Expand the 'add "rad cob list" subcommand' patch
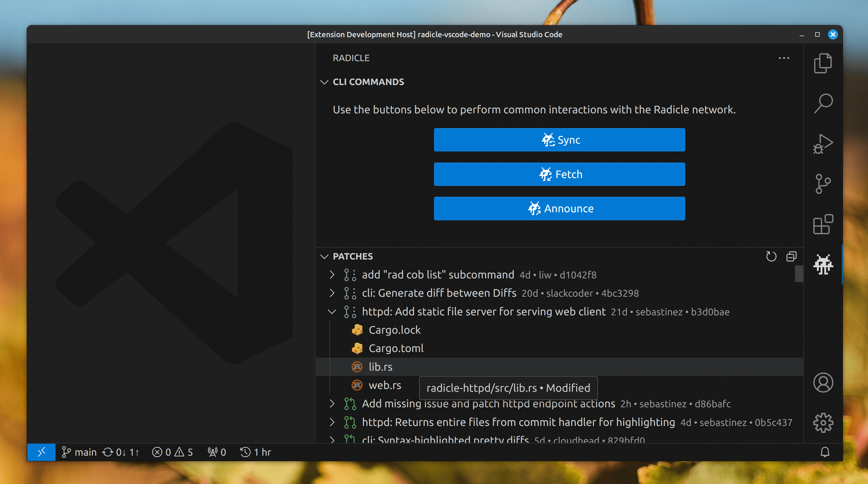The image size is (868, 484). click(332, 275)
